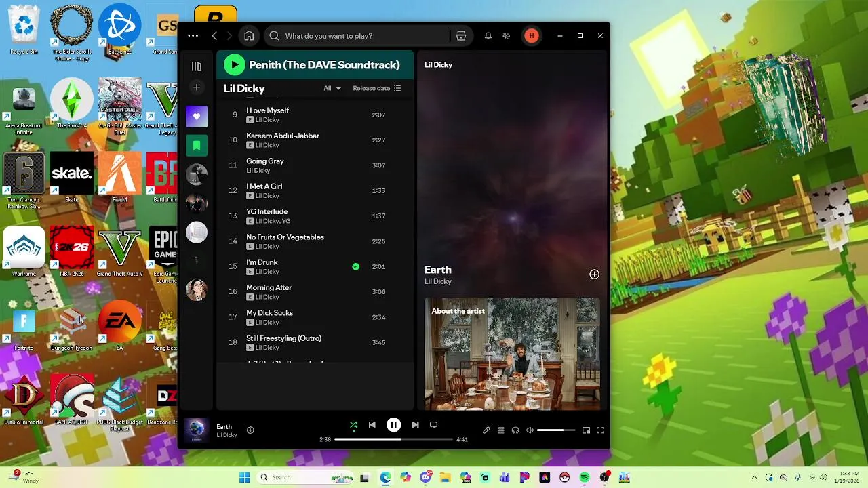Viewport: 868px width, 488px height.
Task: Connect to a device icon
Action: (515, 430)
